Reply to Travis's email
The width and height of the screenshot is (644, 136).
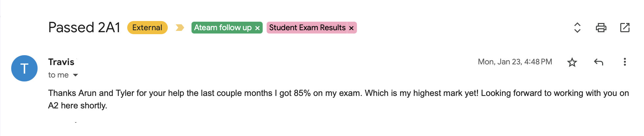(x=599, y=62)
